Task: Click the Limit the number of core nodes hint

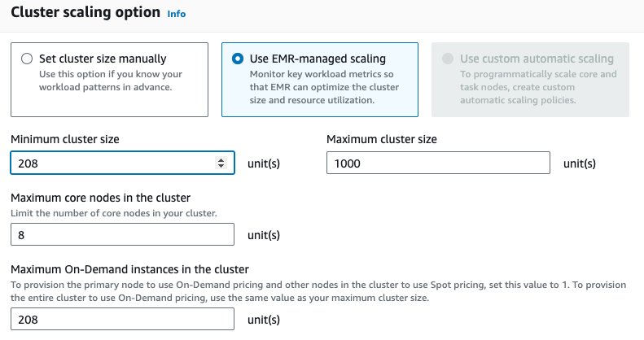Action: 114,213
